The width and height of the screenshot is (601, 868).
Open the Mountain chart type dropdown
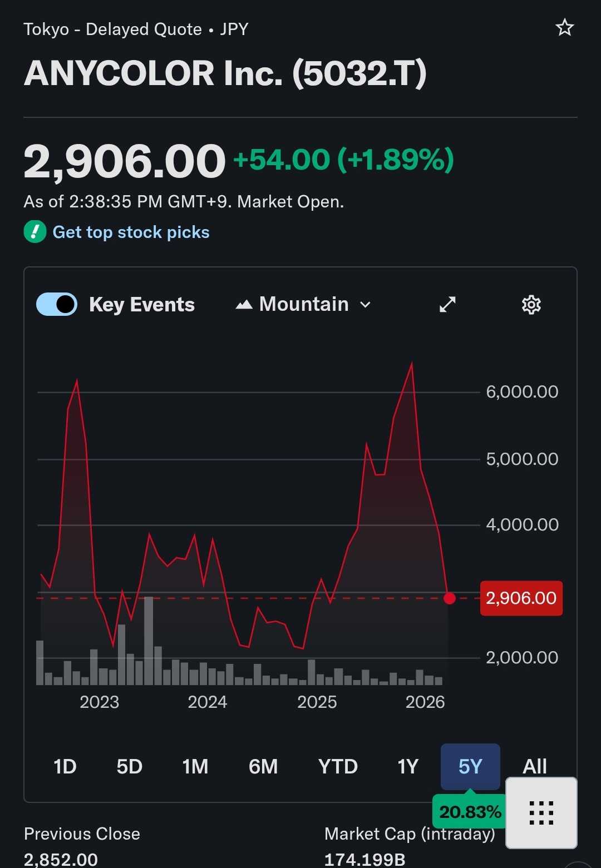(303, 304)
